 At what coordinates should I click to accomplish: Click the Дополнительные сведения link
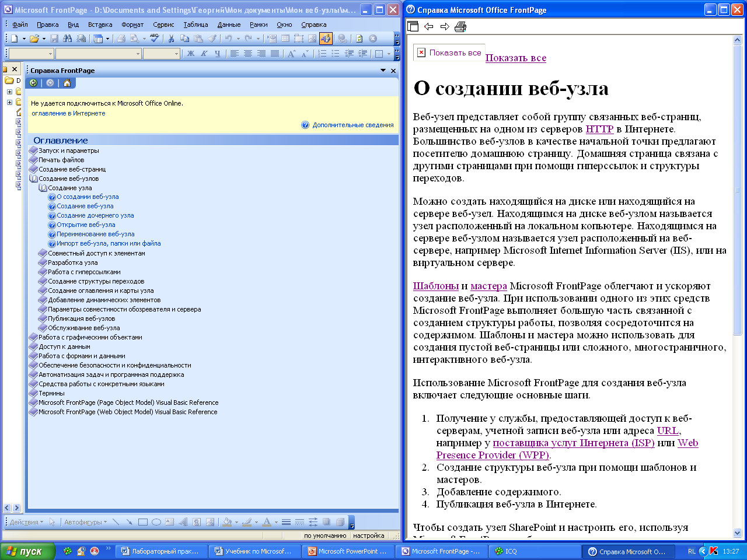(x=352, y=125)
